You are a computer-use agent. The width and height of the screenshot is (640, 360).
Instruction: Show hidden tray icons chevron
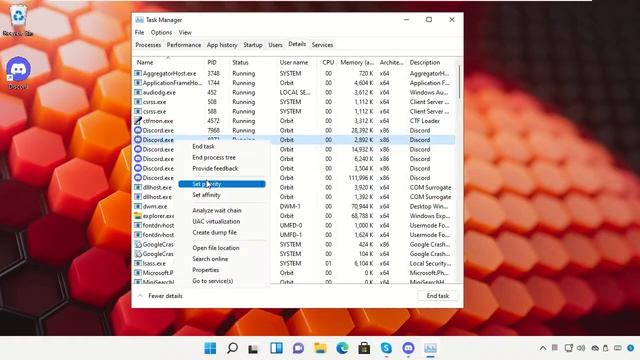point(543,348)
